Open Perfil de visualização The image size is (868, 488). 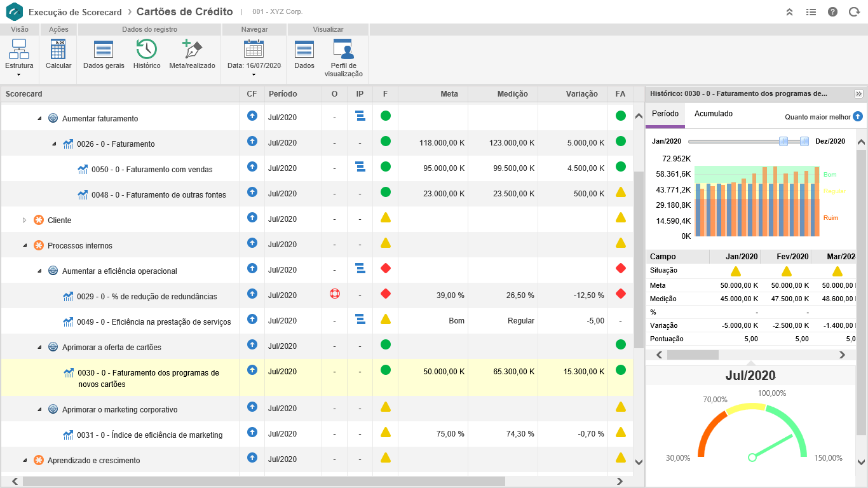[343, 50]
